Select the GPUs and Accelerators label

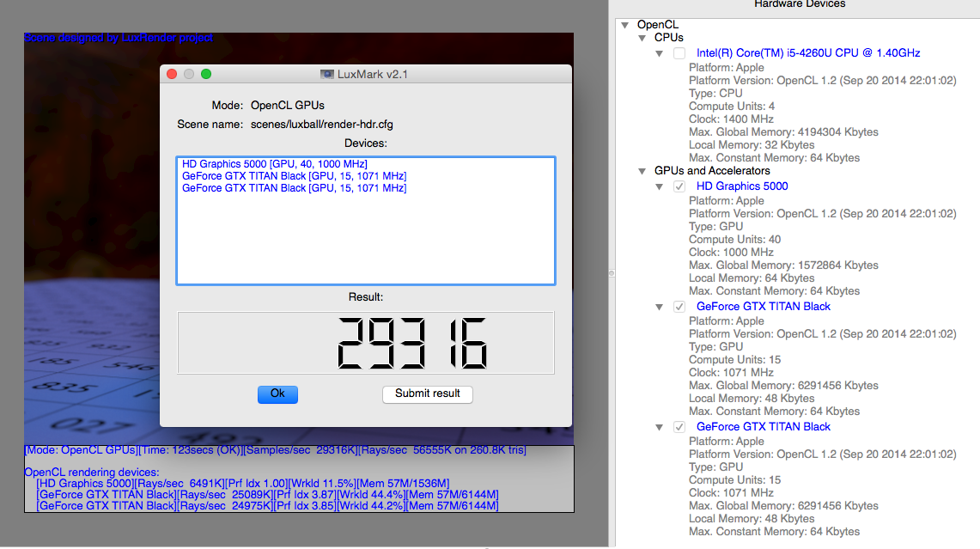[x=712, y=171]
